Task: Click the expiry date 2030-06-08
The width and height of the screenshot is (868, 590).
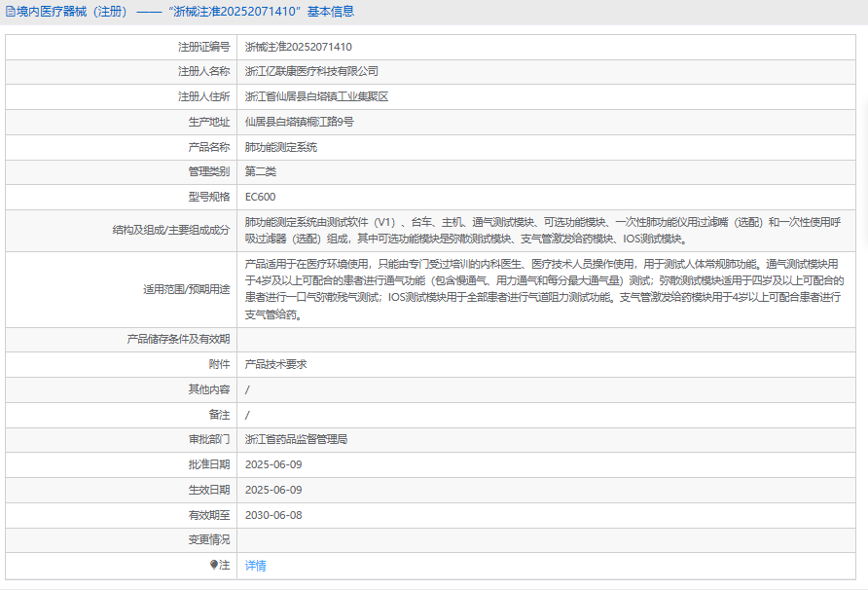Action: pyautogui.click(x=273, y=515)
